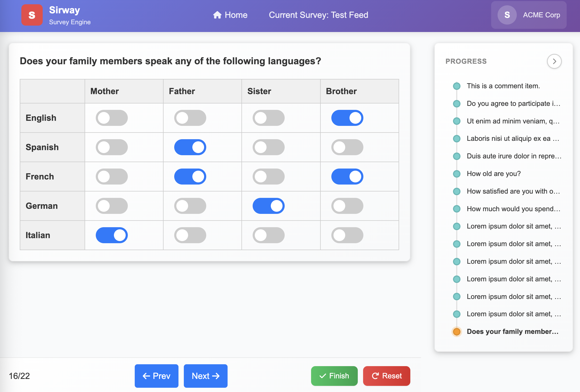
Task: Click the Home house icon
Action: [217, 15]
